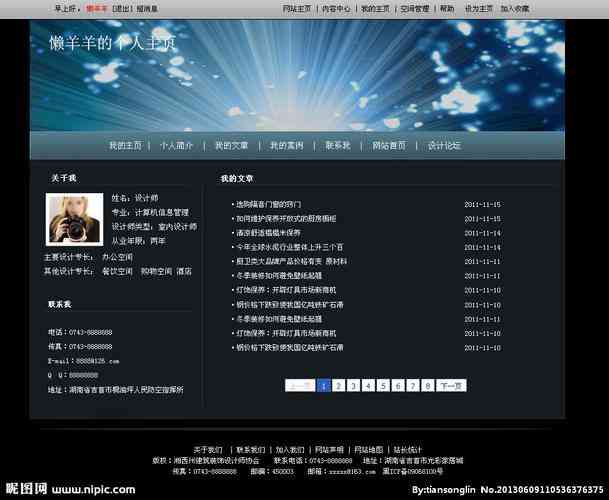Open 关于我们 in the footer
Screen dimensions: 609x500
(x=207, y=449)
